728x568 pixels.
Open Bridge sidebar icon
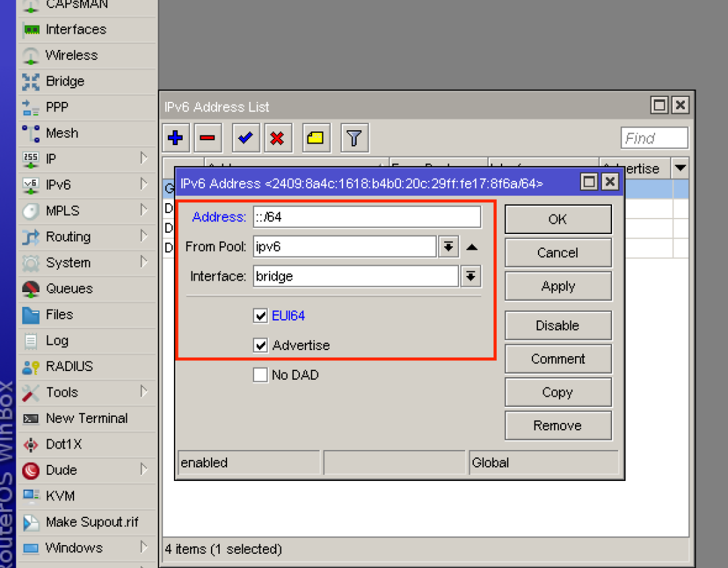(30, 82)
